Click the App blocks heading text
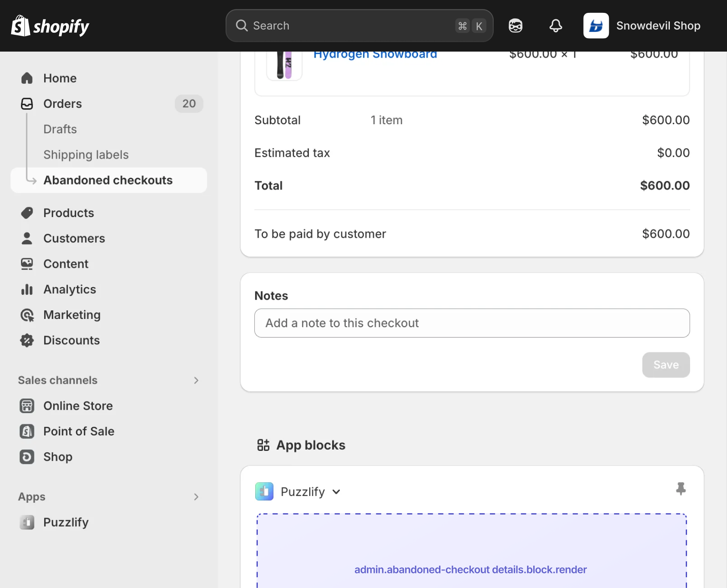This screenshot has width=727, height=588. [311, 445]
